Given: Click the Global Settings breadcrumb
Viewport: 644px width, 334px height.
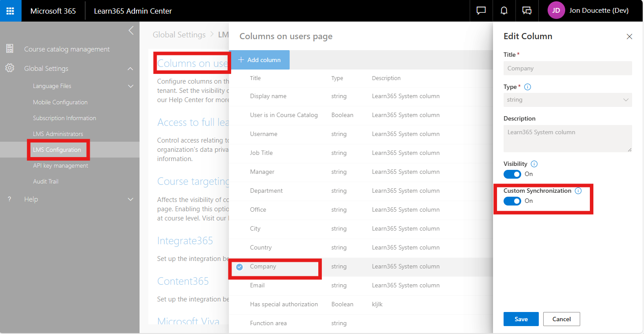Looking at the screenshot, I should click(x=179, y=35).
